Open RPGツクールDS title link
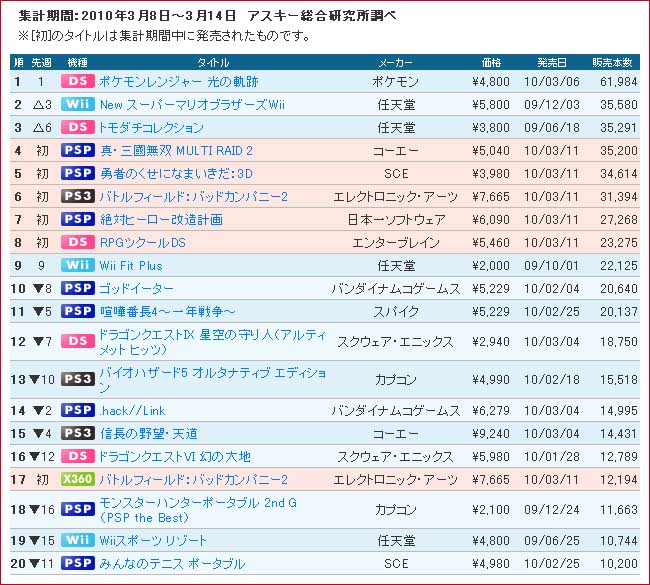 point(143,243)
